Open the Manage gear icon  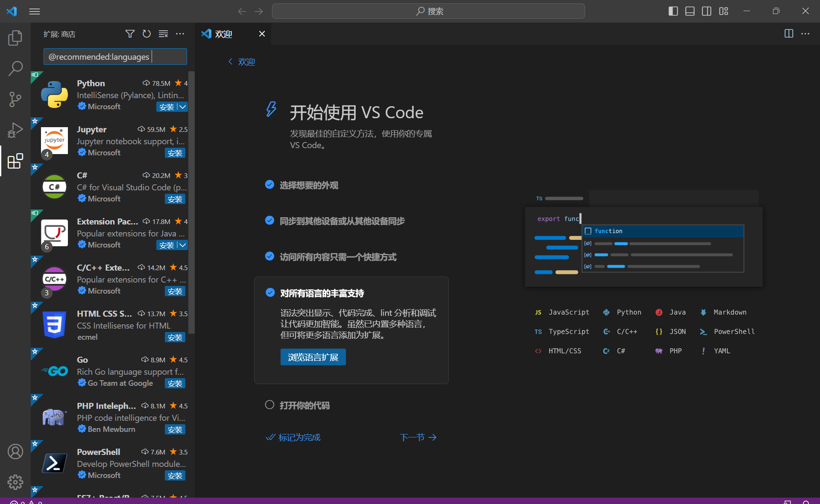15,482
